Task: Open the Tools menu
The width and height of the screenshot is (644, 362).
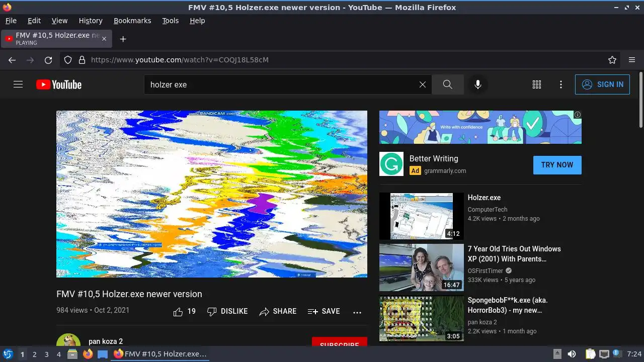Action: point(170,21)
